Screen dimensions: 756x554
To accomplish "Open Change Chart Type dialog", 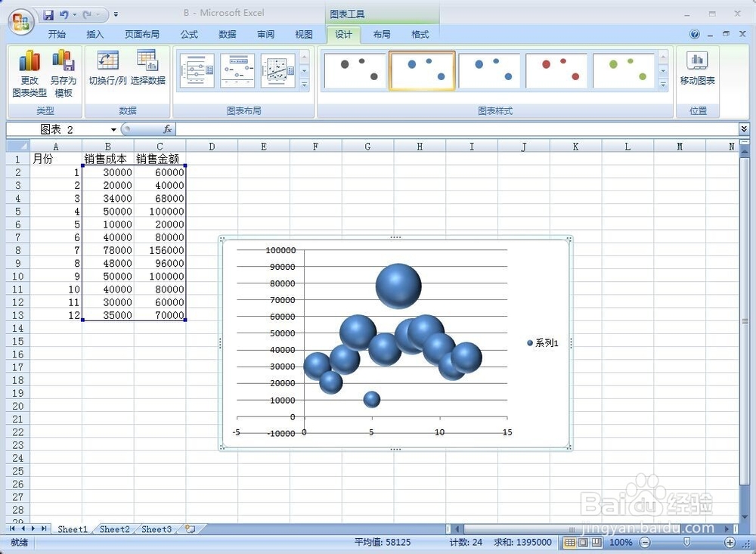I will coord(29,73).
